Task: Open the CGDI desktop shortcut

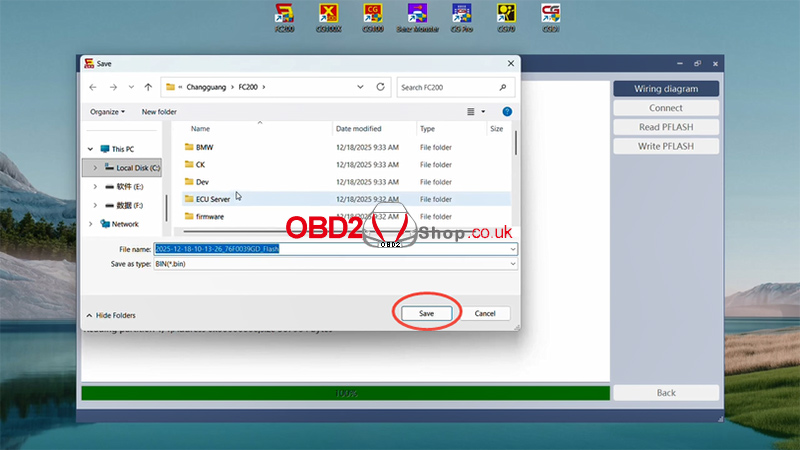Action: (550, 15)
